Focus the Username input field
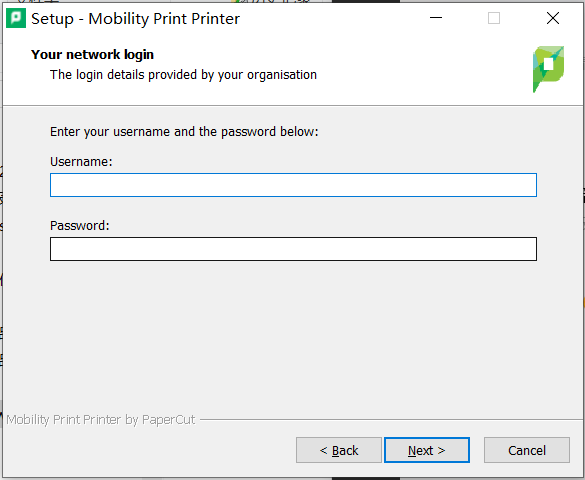The height and width of the screenshot is (480, 585). 293,185
